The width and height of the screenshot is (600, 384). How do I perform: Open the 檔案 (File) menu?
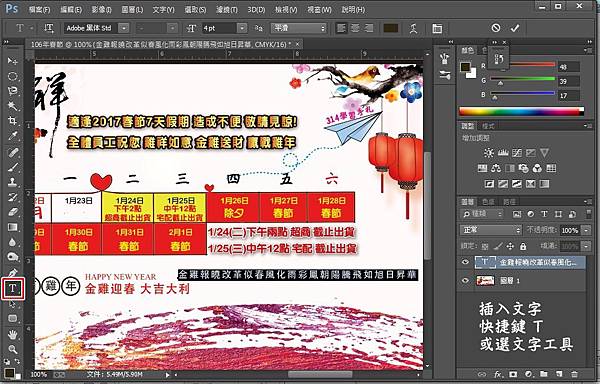pyautogui.click(x=39, y=10)
